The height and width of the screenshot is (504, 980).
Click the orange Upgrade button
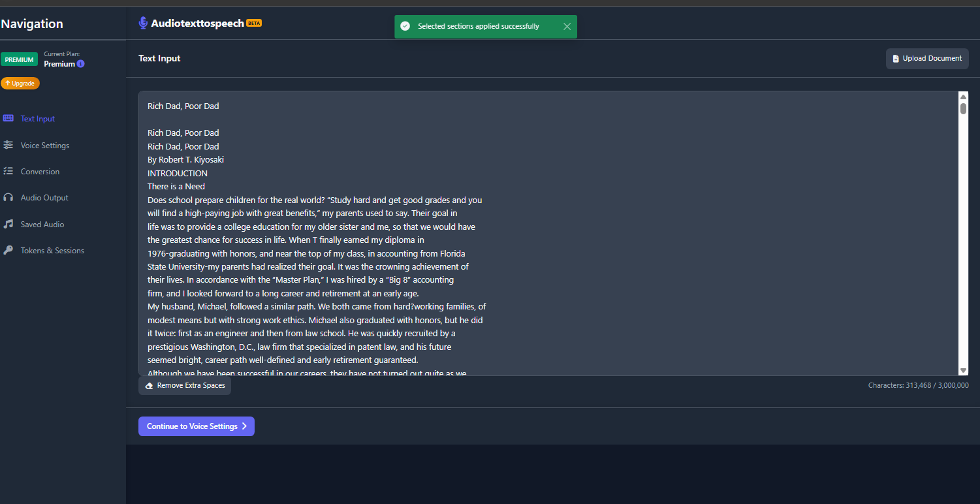[20, 84]
